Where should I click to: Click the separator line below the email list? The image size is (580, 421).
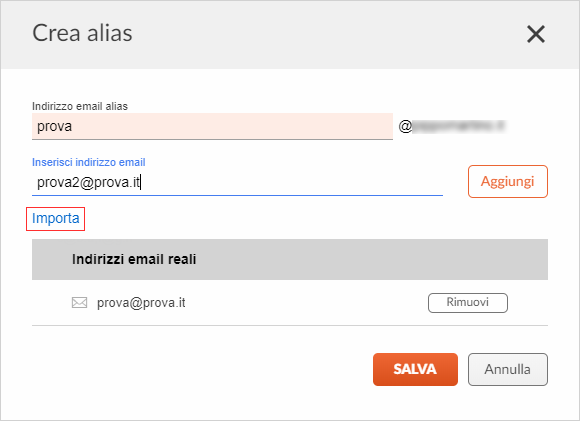coord(290,326)
